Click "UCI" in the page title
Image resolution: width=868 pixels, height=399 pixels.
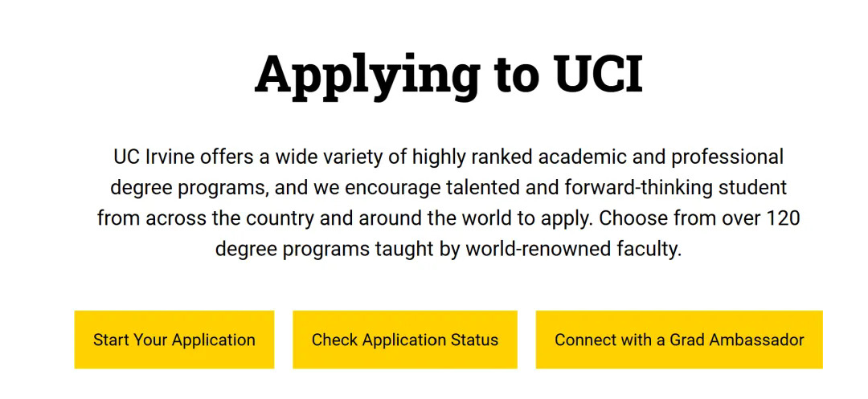598,74
